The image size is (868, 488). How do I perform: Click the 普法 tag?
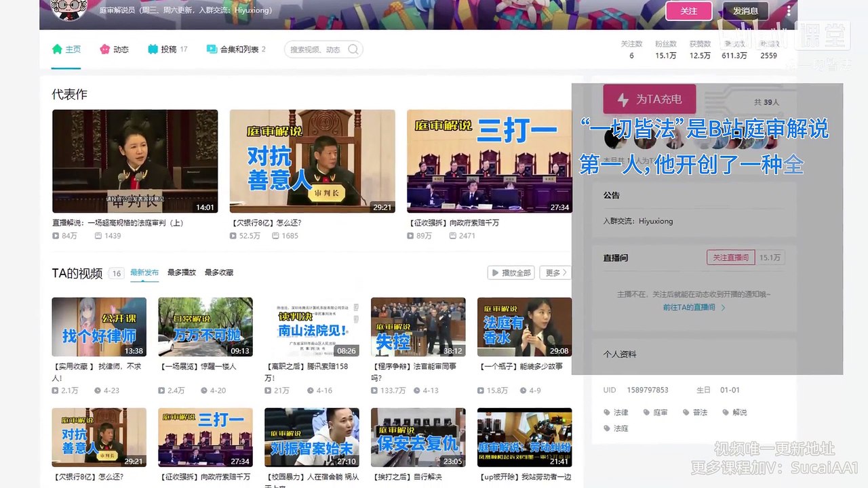695,412
